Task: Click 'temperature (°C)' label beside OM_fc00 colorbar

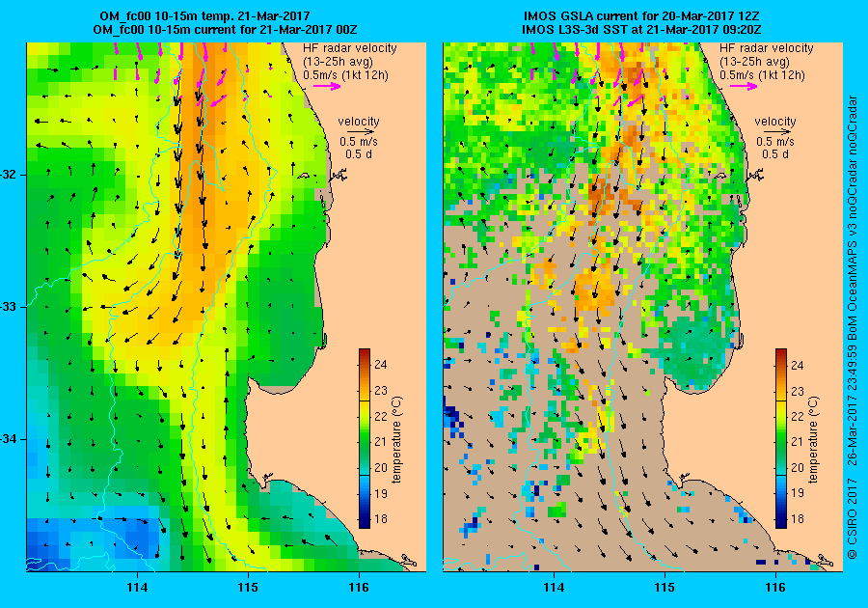Action: point(397,440)
